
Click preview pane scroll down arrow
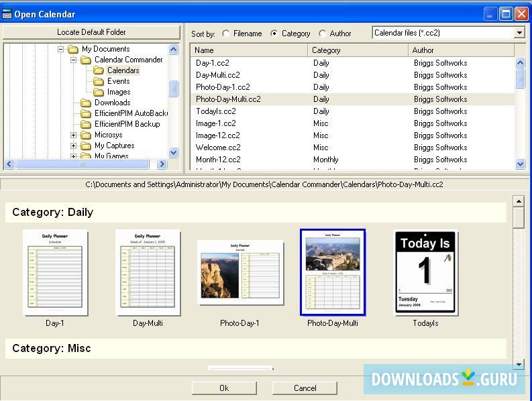pos(519,364)
